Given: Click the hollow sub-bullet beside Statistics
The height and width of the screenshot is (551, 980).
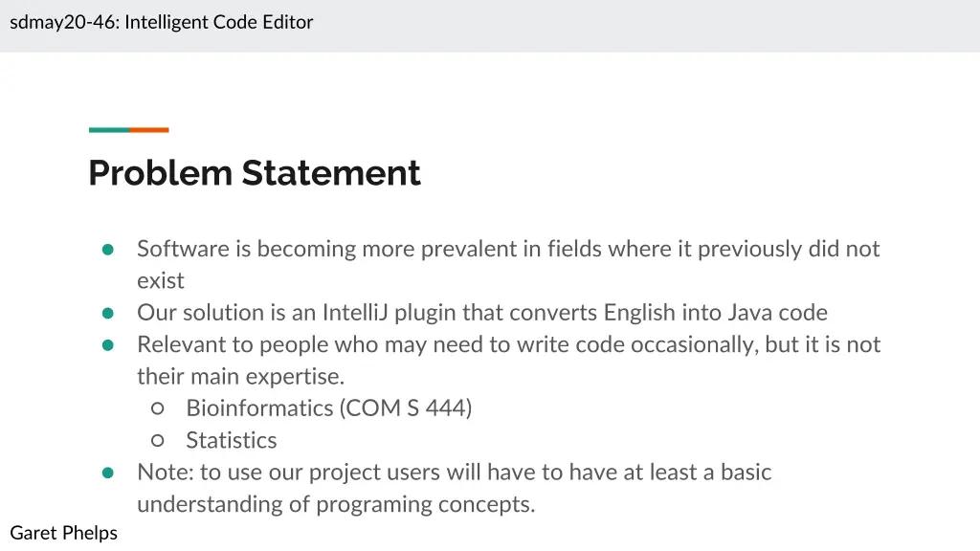Looking at the screenshot, I should [158, 440].
